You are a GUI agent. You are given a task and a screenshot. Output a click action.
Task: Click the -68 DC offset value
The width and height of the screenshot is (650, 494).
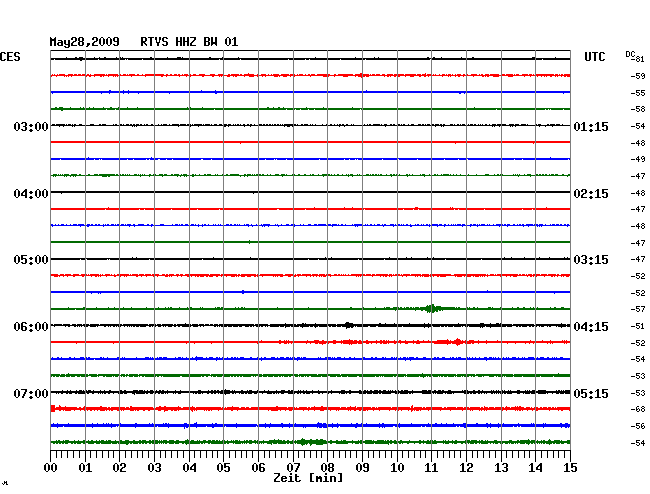click(x=637, y=409)
